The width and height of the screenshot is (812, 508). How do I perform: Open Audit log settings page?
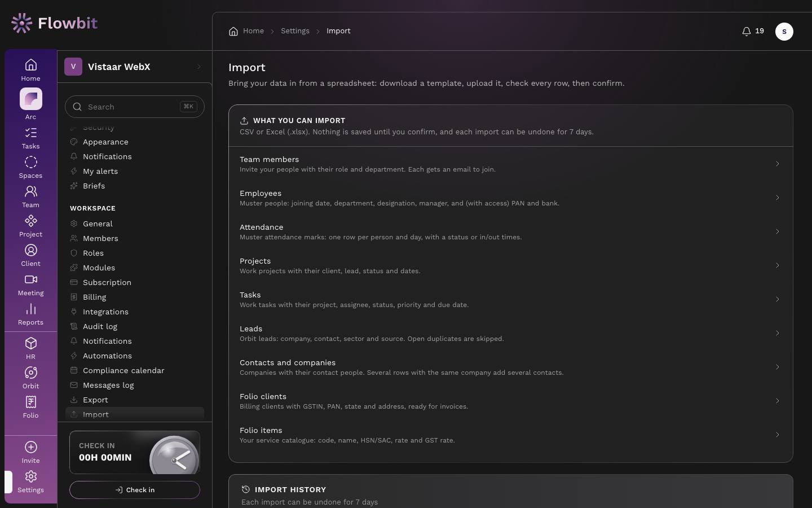click(x=135, y=327)
